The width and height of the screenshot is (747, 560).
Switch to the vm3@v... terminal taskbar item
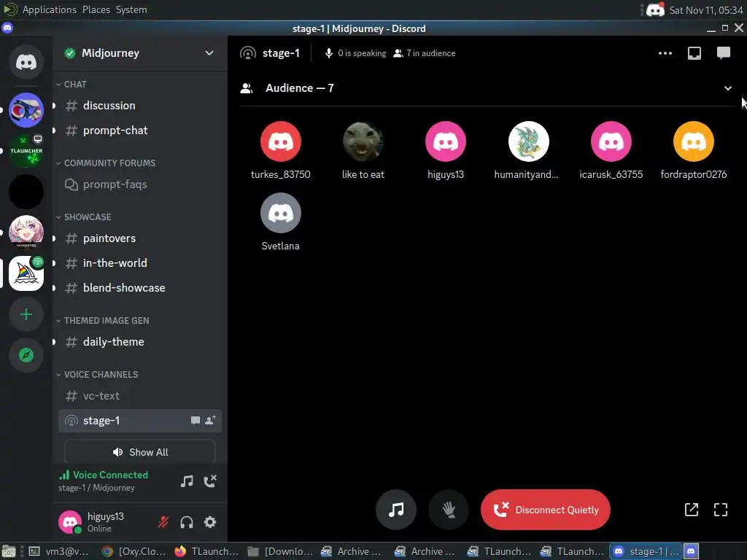[59, 551]
